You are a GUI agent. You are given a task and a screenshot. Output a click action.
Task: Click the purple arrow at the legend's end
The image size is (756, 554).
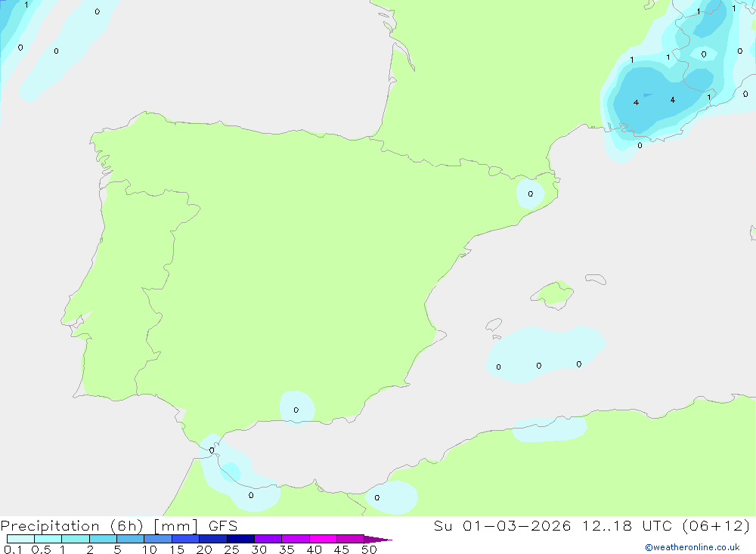(x=377, y=540)
